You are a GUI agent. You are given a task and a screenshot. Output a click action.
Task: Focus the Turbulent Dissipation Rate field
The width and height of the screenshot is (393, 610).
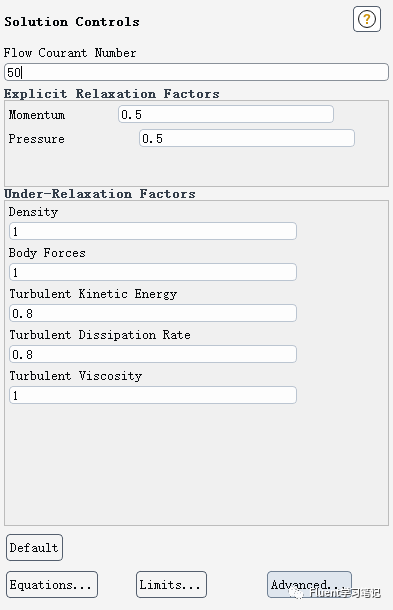153,354
